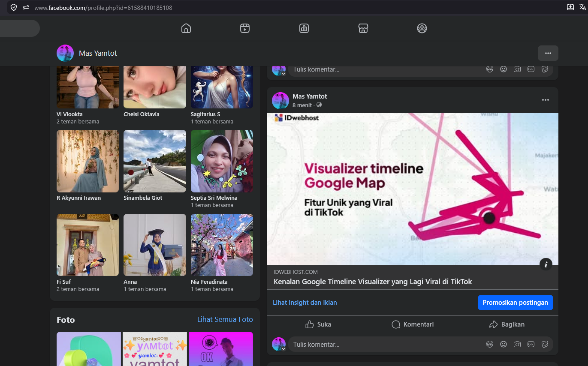Expand commenting identity switcher beside bottom comment box
The width and height of the screenshot is (588, 366).
coord(283,349)
